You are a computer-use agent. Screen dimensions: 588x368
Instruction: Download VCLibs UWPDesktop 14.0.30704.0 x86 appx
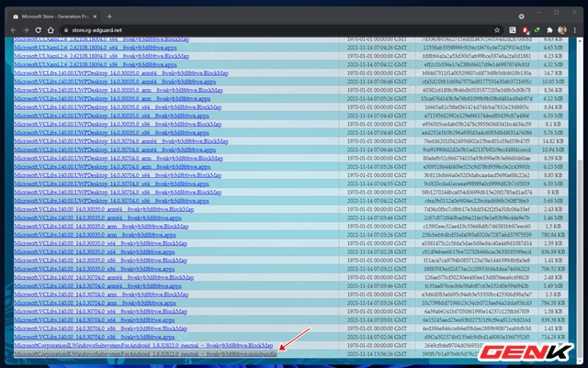click(112, 201)
